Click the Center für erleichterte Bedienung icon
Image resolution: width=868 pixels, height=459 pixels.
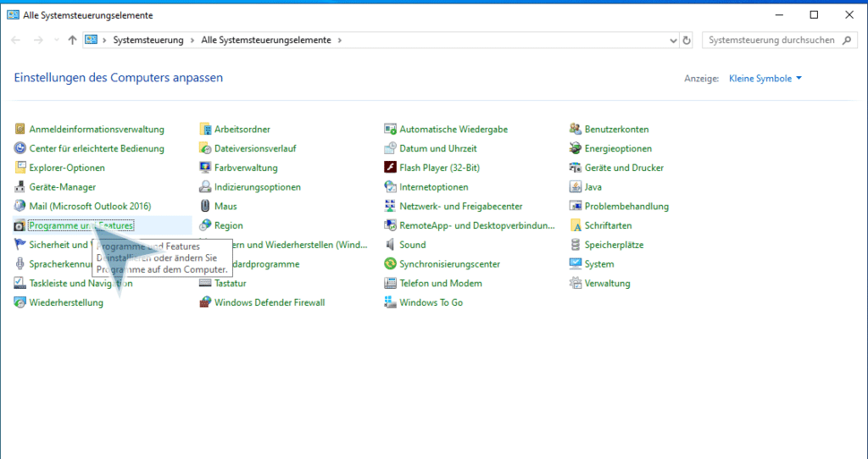pos(20,148)
